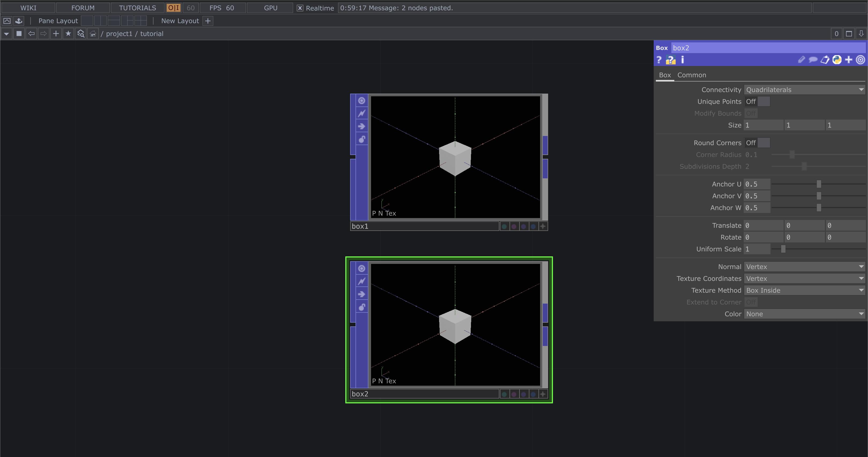Screen dimensions: 868x457
Task: Click the comment bubble icon in parameter header
Action: pos(813,60)
